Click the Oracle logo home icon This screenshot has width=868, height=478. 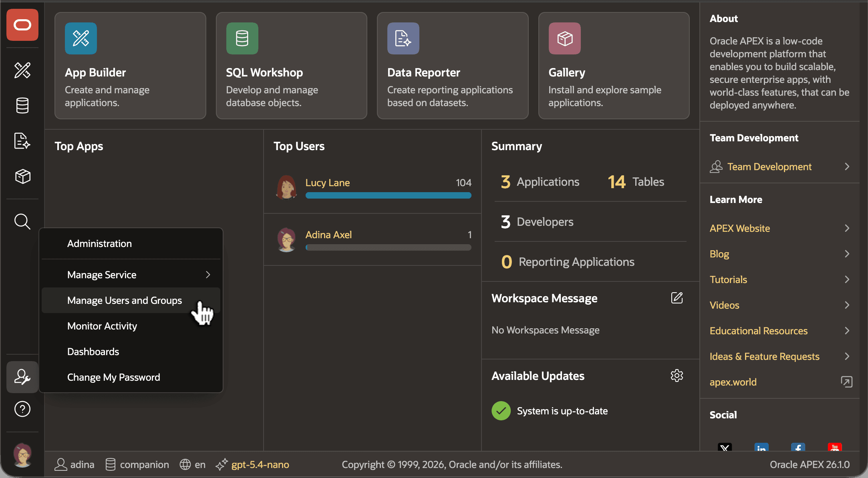click(x=22, y=25)
